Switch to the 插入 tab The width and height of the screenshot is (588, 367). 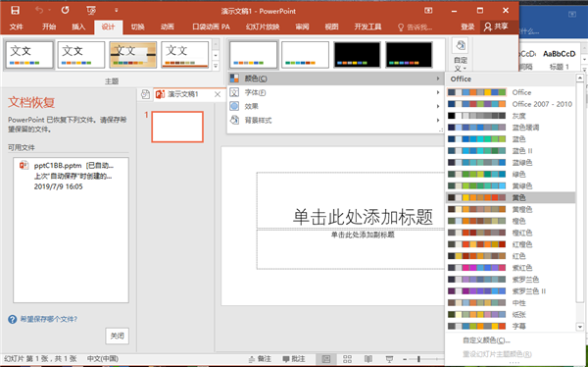[78, 26]
